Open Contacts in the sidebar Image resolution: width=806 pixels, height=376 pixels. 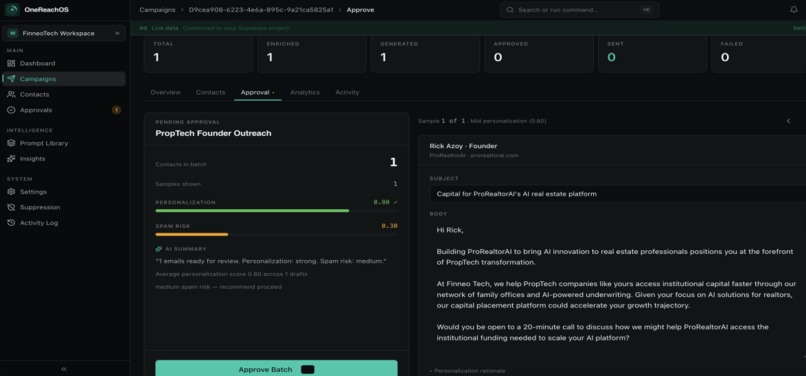(64, 95)
